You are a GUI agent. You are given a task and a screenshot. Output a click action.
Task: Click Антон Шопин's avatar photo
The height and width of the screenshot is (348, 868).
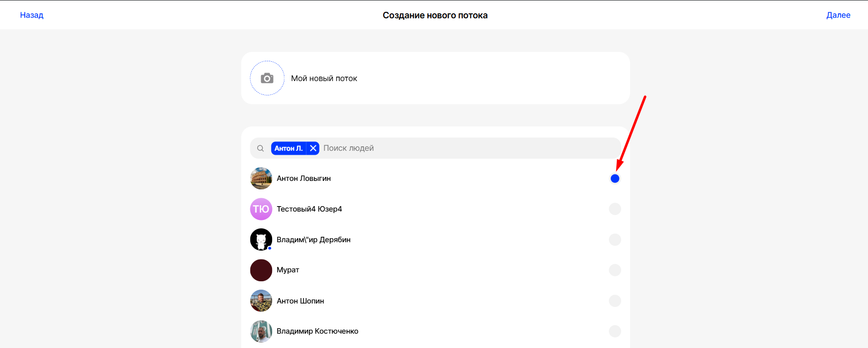[261, 301]
